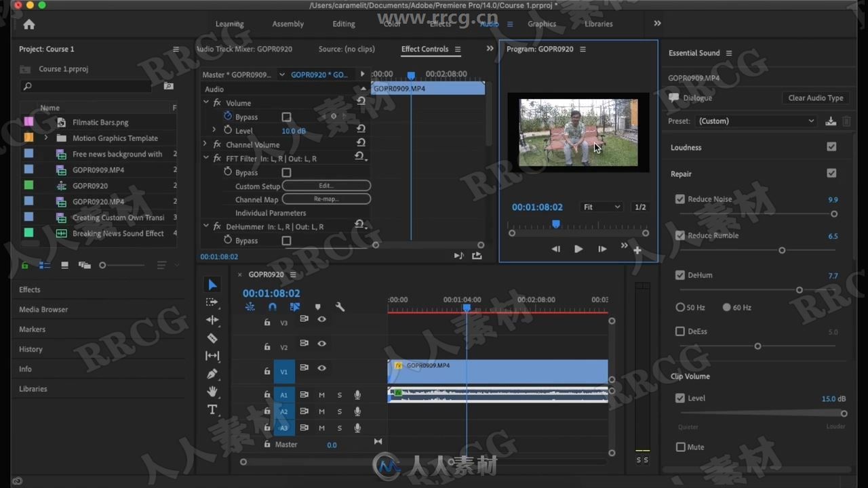Play the Program monitor
The width and height of the screenshot is (868, 488).
tap(578, 249)
